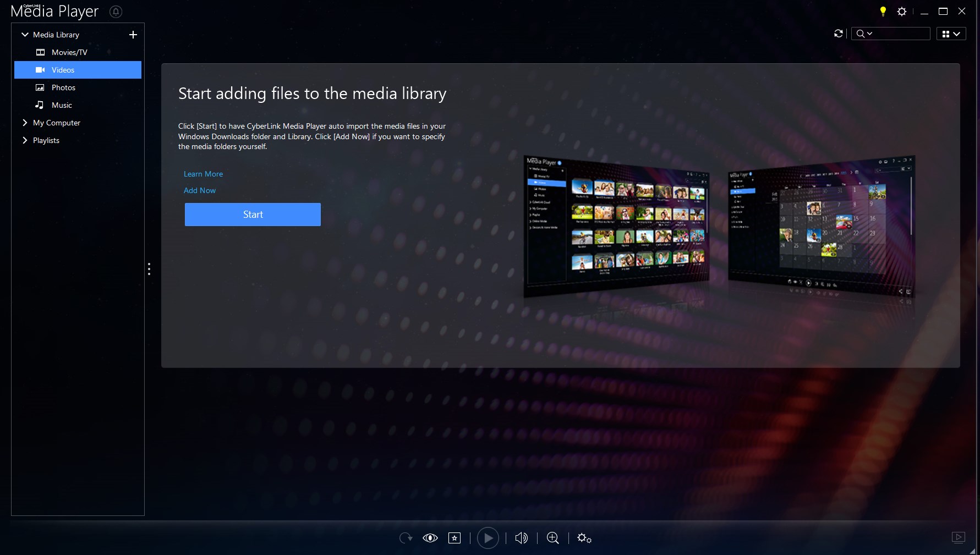Refresh the media library
The width and height of the screenshot is (980, 555).
(838, 34)
